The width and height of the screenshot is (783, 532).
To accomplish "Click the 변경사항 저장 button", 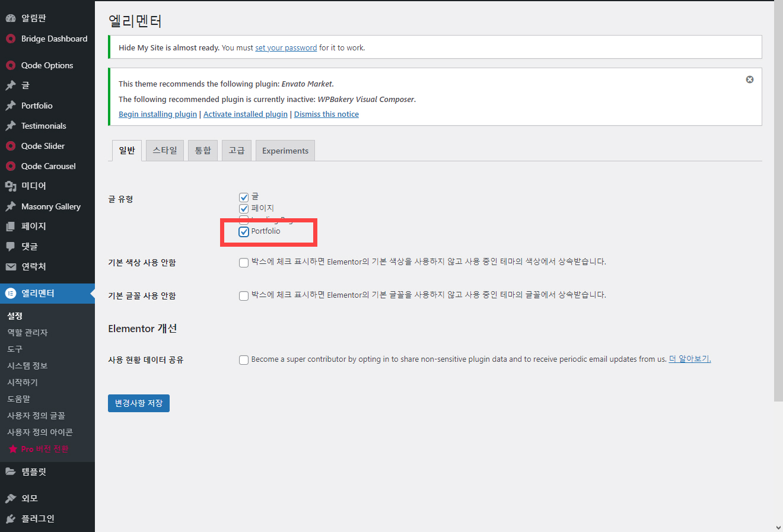I will [x=139, y=403].
